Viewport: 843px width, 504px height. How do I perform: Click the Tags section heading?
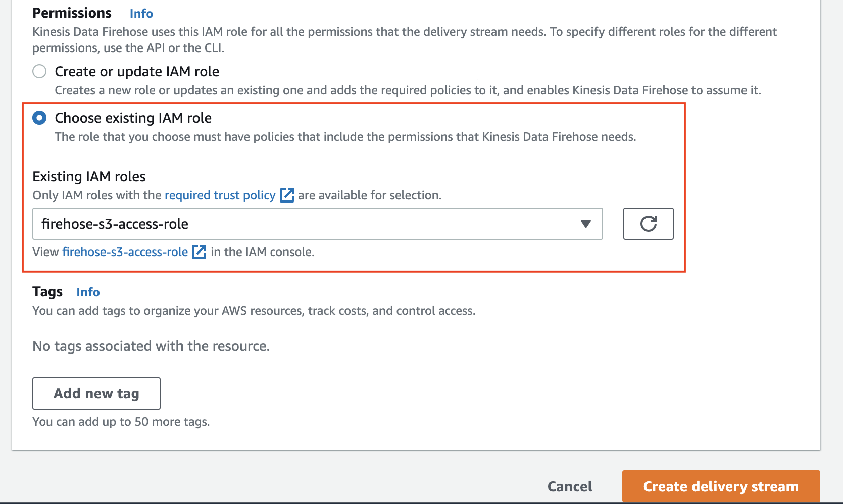47,292
